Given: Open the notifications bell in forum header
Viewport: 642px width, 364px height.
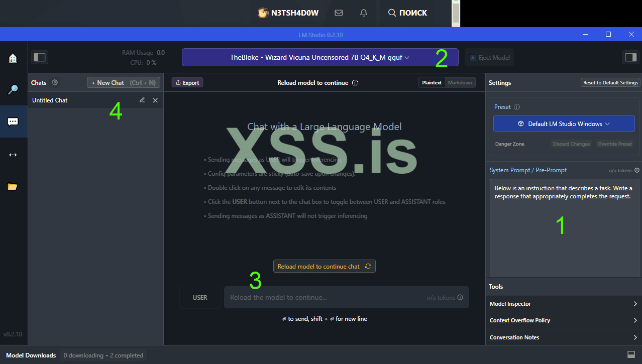Looking at the screenshot, I should 364,13.
